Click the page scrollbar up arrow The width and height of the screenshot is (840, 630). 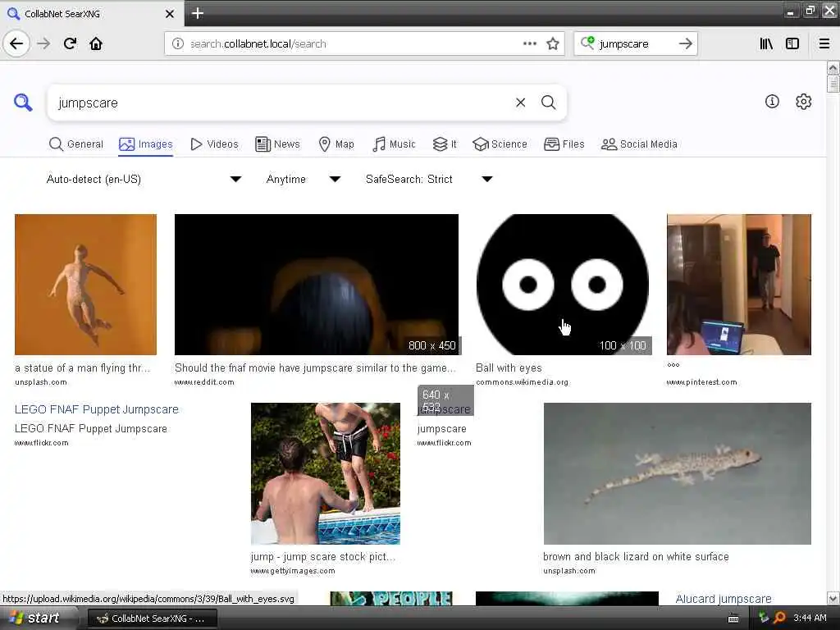[833, 68]
